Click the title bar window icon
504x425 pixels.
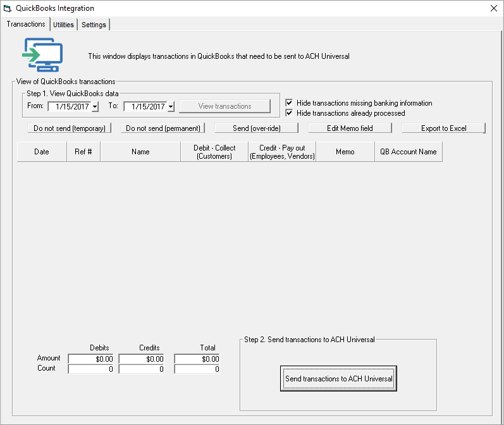coord(7,8)
